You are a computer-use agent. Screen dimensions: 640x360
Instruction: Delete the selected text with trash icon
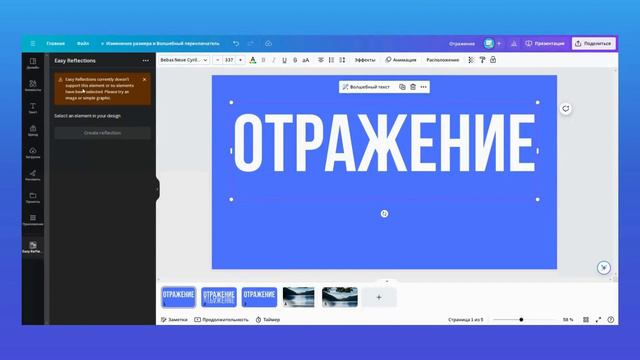pyautogui.click(x=413, y=87)
